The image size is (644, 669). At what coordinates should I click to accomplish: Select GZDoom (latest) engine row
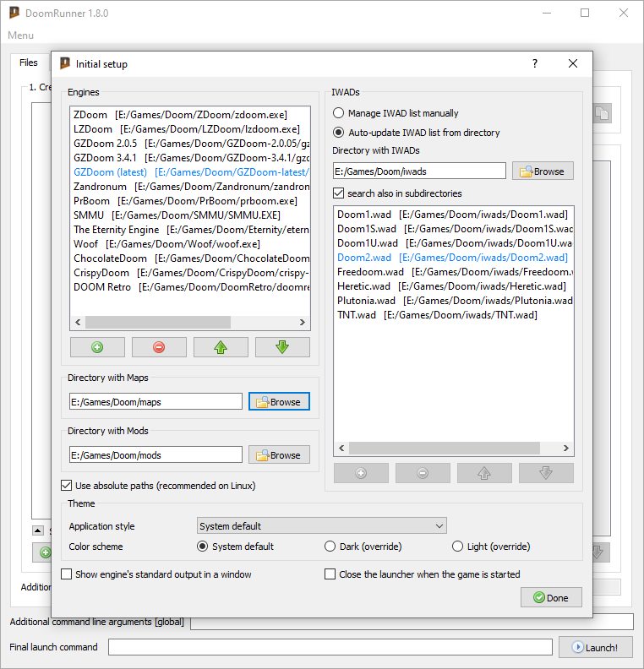pyautogui.click(x=190, y=172)
